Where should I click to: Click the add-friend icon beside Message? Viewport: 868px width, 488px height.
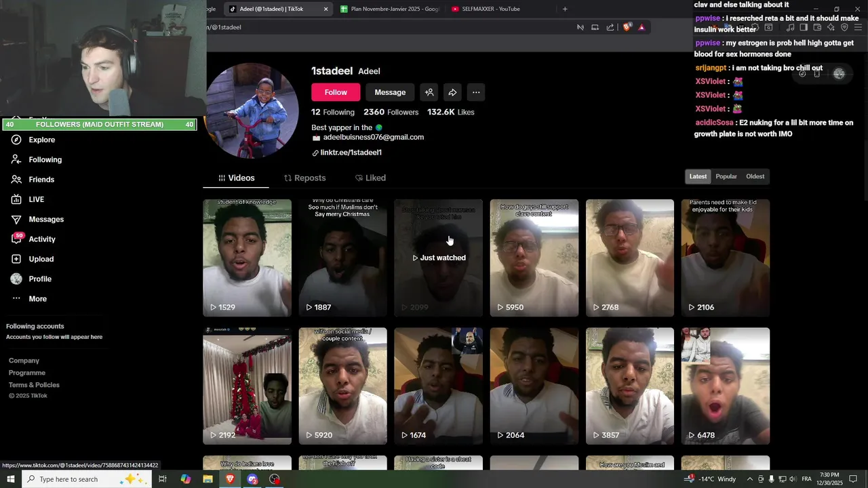pyautogui.click(x=429, y=92)
